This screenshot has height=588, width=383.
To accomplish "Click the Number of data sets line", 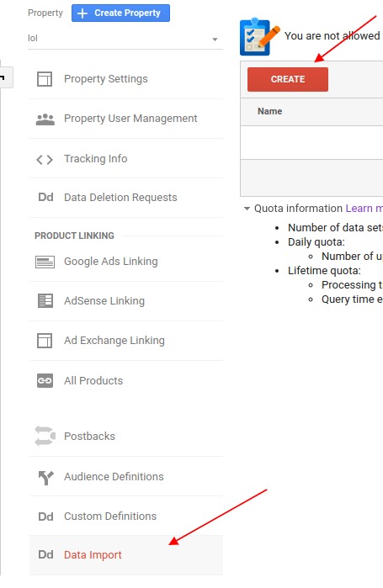I will [x=335, y=228].
